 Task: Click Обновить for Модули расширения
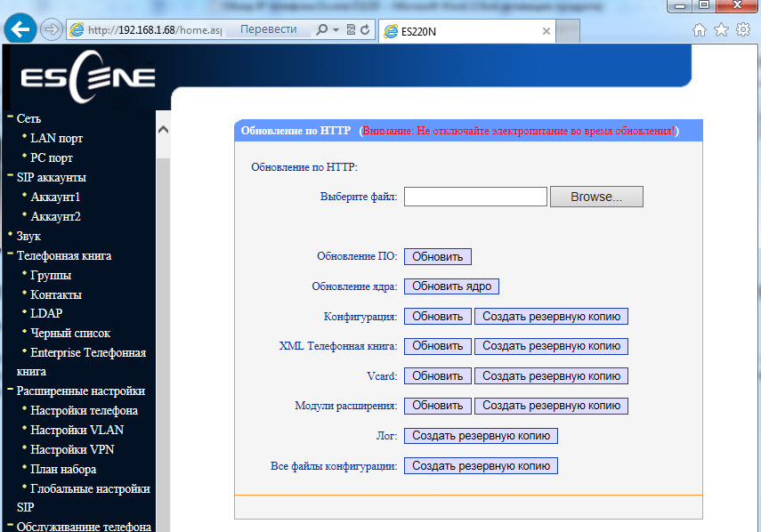438,406
